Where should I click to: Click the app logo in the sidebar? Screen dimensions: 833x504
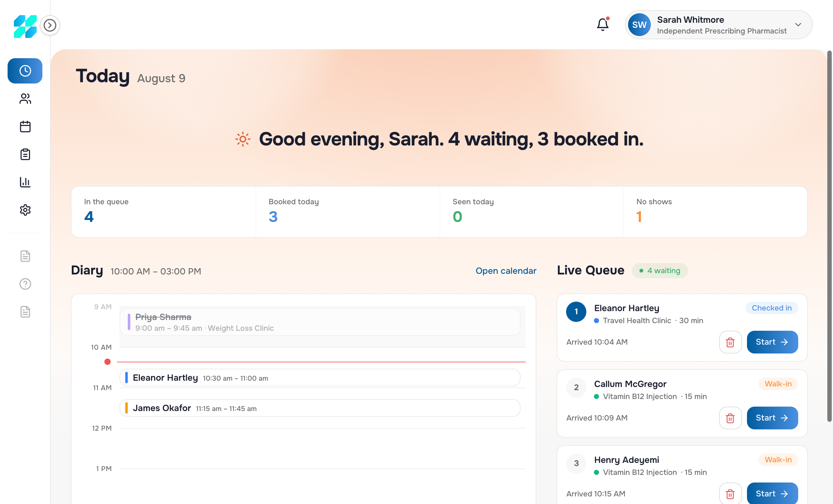coord(25,26)
